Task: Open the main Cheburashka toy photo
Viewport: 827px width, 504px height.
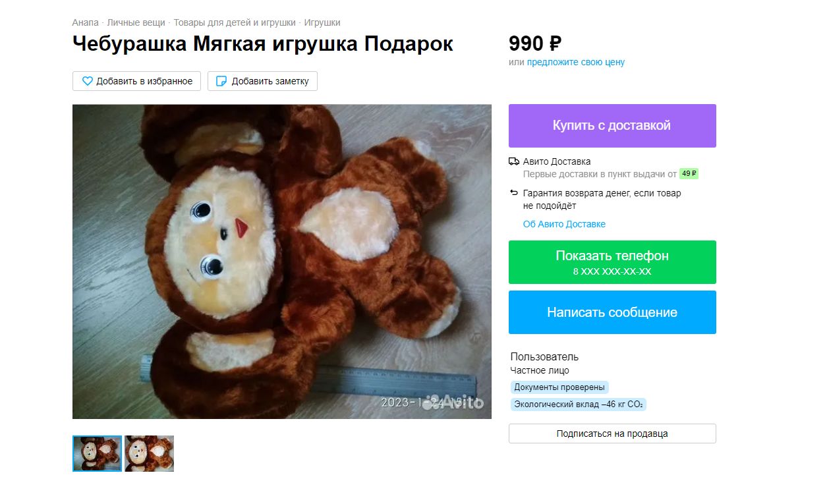Action: pyautogui.click(x=282, y=262)
